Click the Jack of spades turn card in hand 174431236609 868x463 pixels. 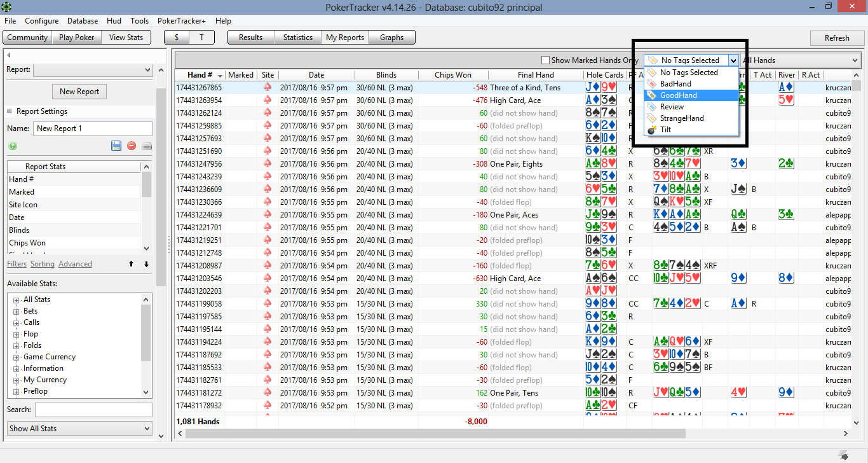[738, 189]
